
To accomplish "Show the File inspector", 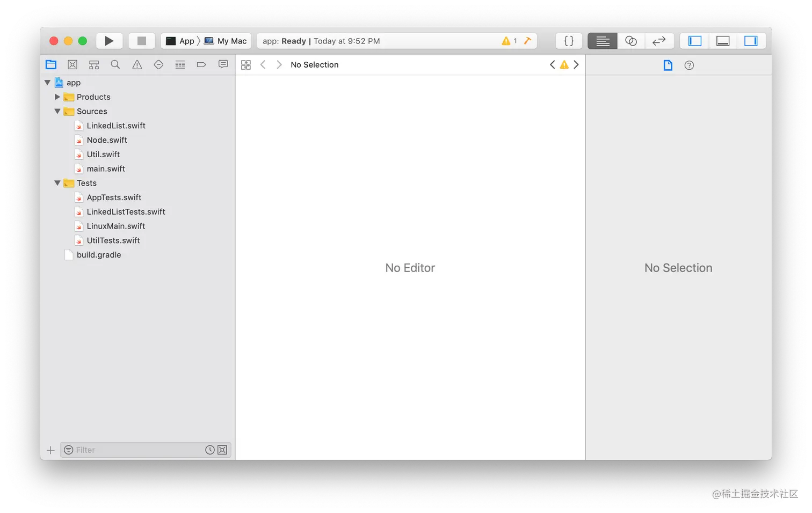I will tap(668, 65).
